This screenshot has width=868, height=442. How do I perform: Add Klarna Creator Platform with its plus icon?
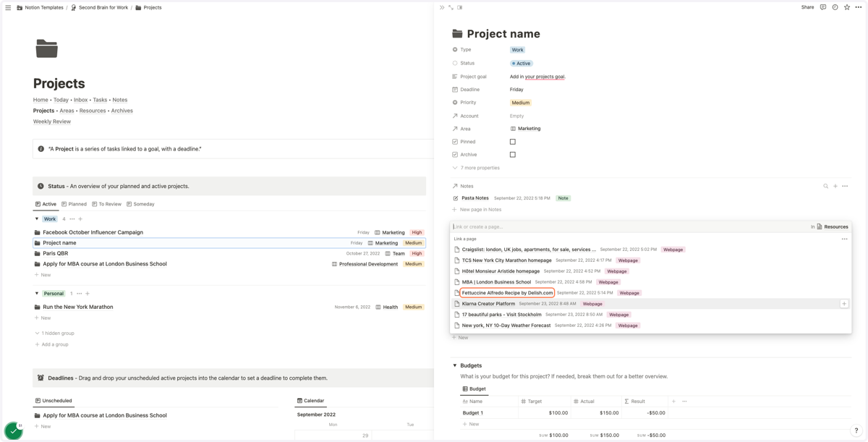click(844, 304)
